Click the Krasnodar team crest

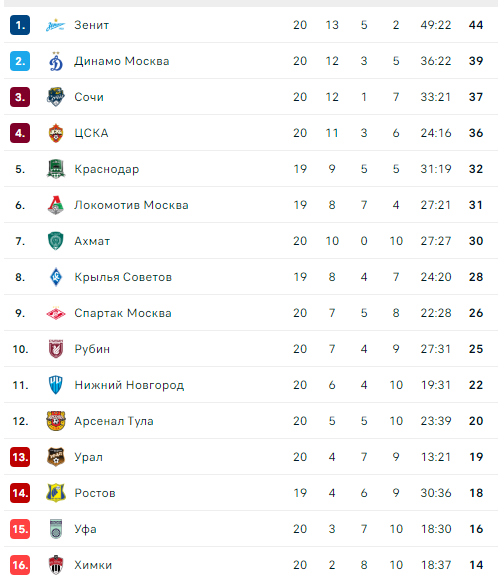(55, 169)
